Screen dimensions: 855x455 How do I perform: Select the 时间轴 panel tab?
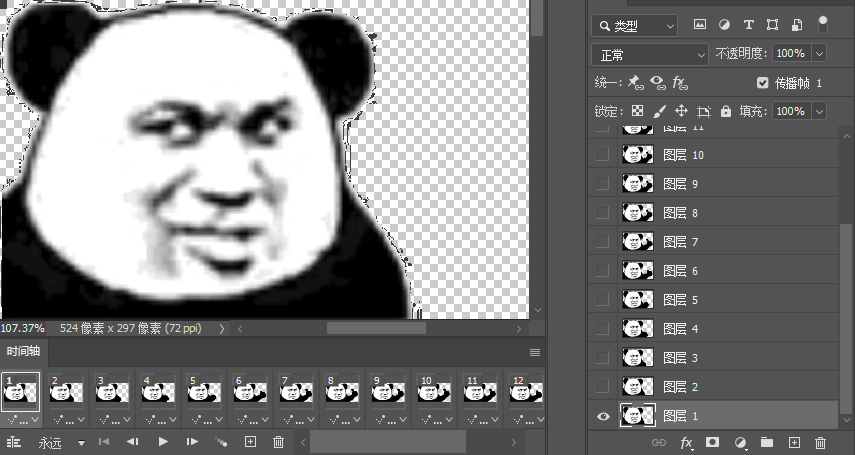(x=23, y=351)
